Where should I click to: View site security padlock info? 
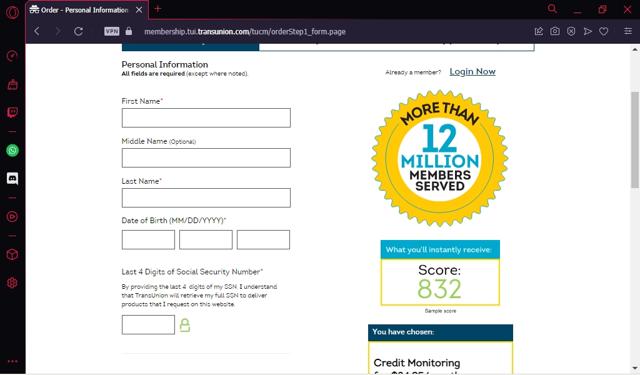pos(129,31)
